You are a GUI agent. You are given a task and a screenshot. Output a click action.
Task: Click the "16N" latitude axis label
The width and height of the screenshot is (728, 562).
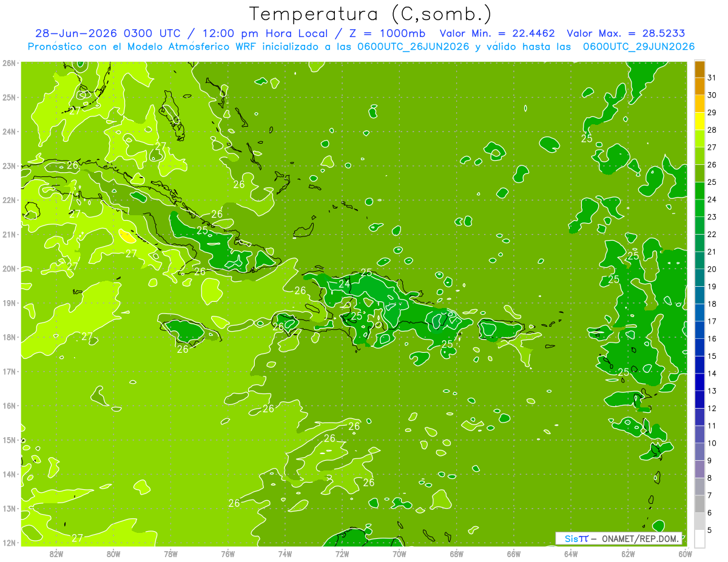coord(9,406)
